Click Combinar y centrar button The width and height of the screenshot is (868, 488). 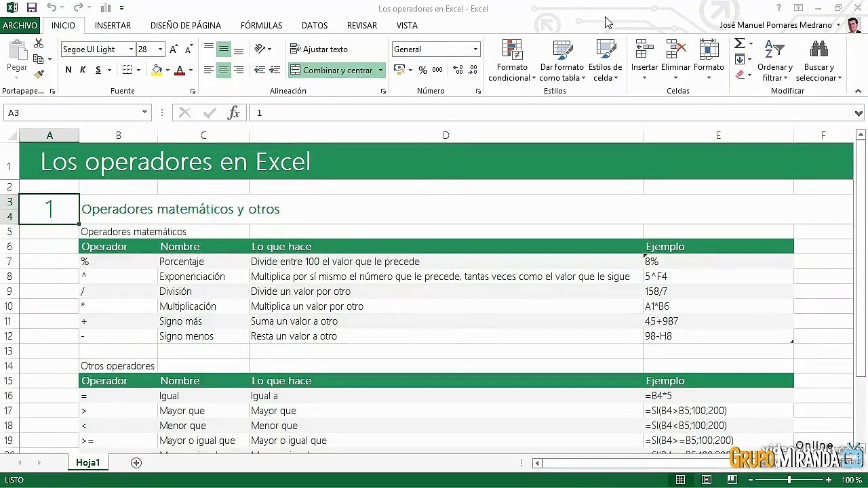tap(332, 70)
